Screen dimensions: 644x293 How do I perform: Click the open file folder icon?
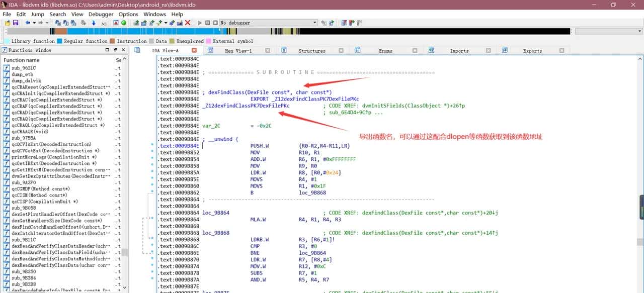(x=7, y=23)
